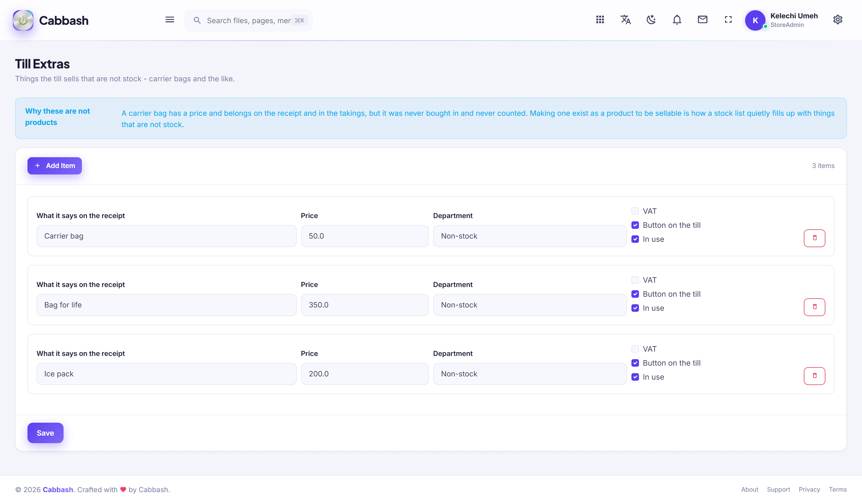Image resolution: width=862 pixels, height=504 pixels.
Task: Uncheck In use for Ice pack
Action: pyautogui.click(x=635, y=377)
